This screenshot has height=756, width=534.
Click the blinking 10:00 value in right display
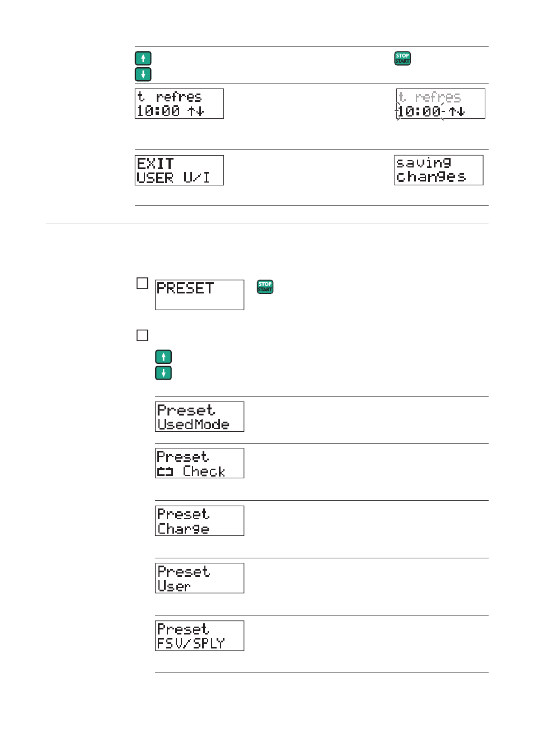(419, 111)
